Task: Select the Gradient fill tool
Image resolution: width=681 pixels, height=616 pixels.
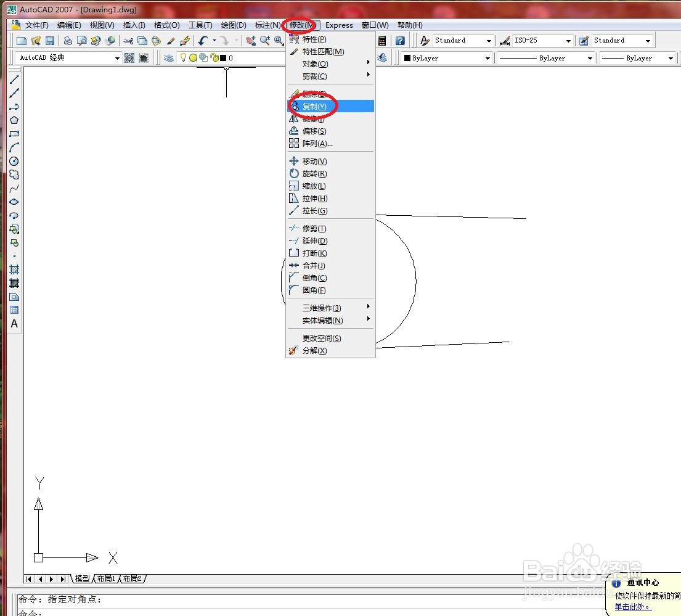Action: pos(14,283)
